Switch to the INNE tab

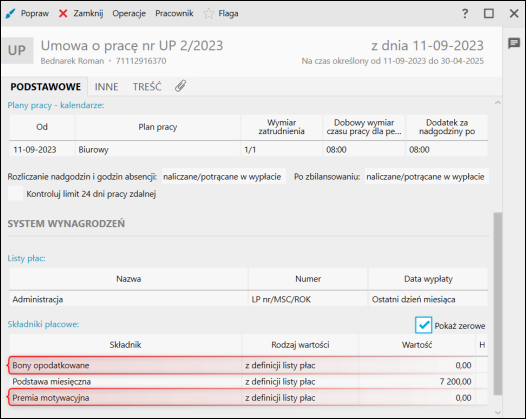(x=106, y=87)
